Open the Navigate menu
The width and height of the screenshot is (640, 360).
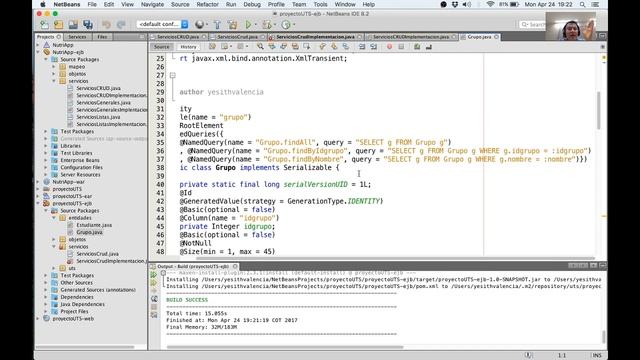[152, 4]
